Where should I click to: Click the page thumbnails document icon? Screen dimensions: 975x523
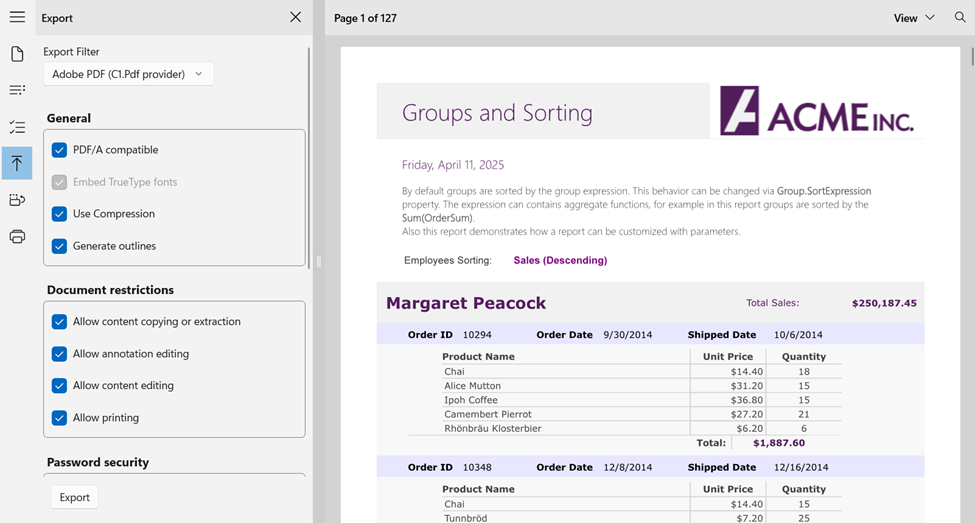click(17, 54)
